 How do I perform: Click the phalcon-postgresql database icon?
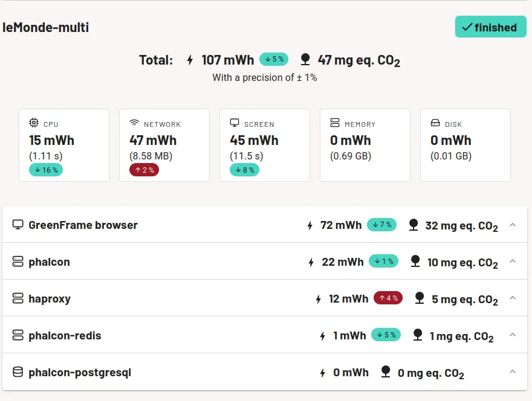(18, 372)
